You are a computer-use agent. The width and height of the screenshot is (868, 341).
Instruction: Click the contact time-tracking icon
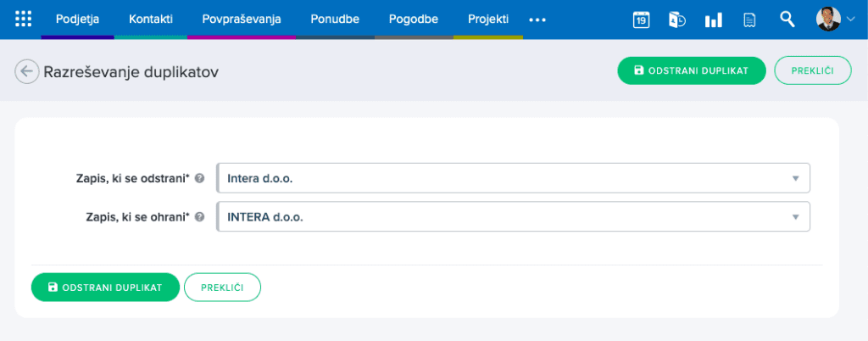[x=676, y=20]
